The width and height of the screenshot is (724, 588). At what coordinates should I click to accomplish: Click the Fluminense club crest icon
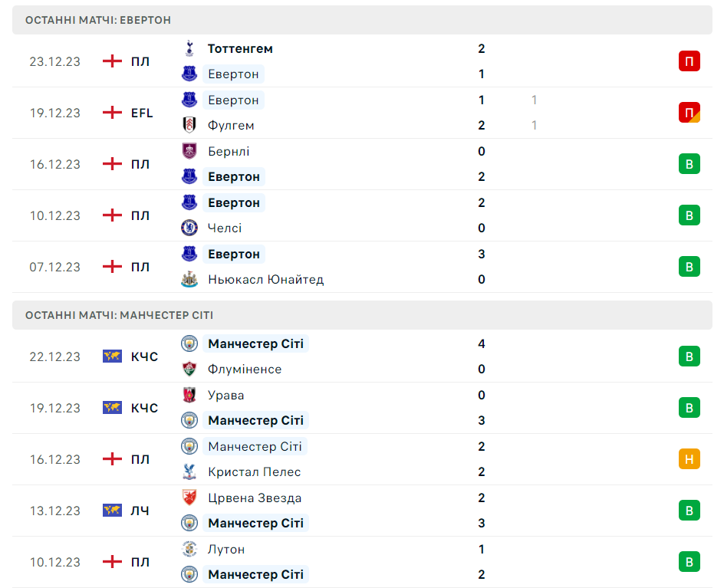click(189, 370)
